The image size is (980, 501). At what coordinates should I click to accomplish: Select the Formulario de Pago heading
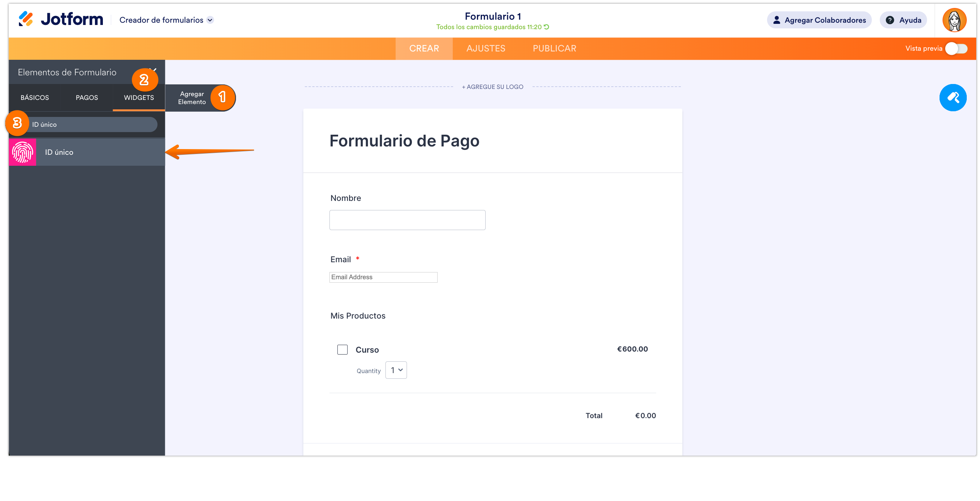pyautogui.click(x=404, y=141)
